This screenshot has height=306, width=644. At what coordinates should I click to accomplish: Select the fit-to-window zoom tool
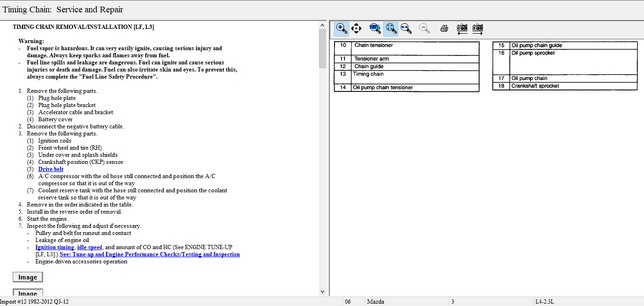point(390,28)
